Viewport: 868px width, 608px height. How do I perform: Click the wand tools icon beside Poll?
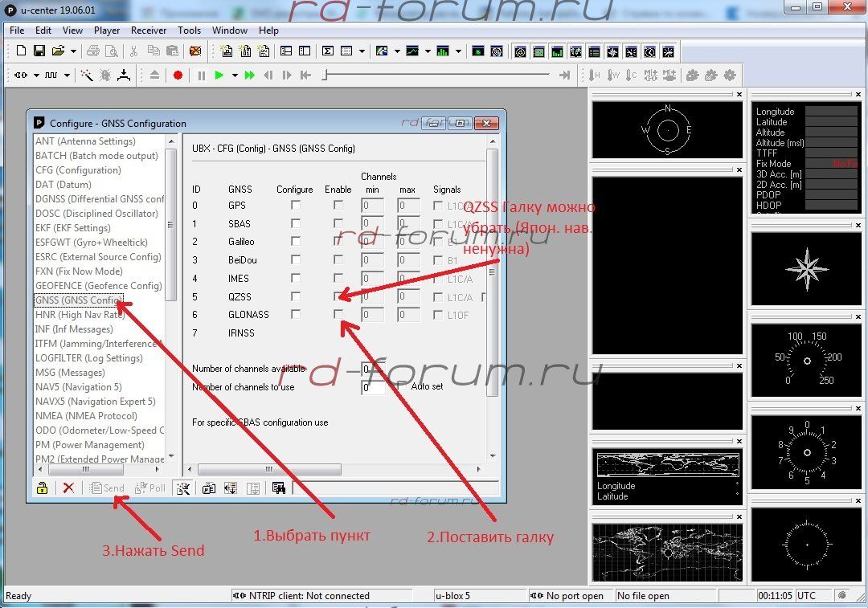point(182,488)
